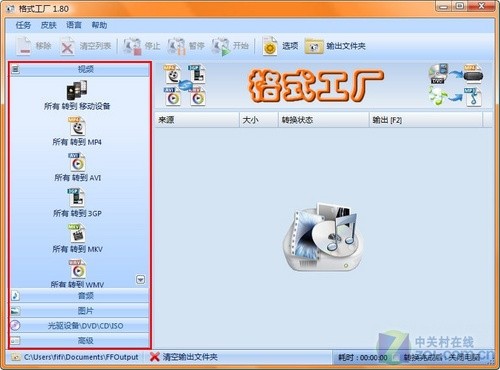This screenshot has height=370, width=500.
Task: Click 清空输出文件夹 in the status bar
Action: tap(184, 357)
